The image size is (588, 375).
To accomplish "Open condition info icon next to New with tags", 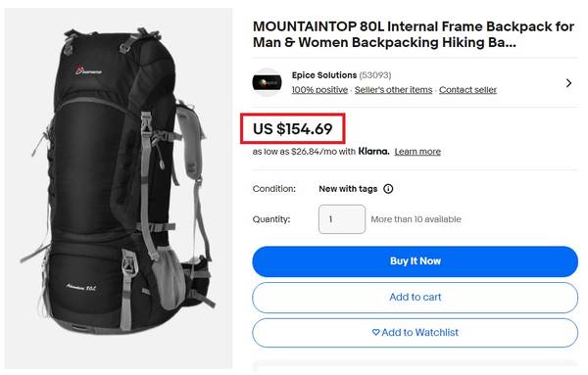I will pyautogui.click(x=388, y=189).
